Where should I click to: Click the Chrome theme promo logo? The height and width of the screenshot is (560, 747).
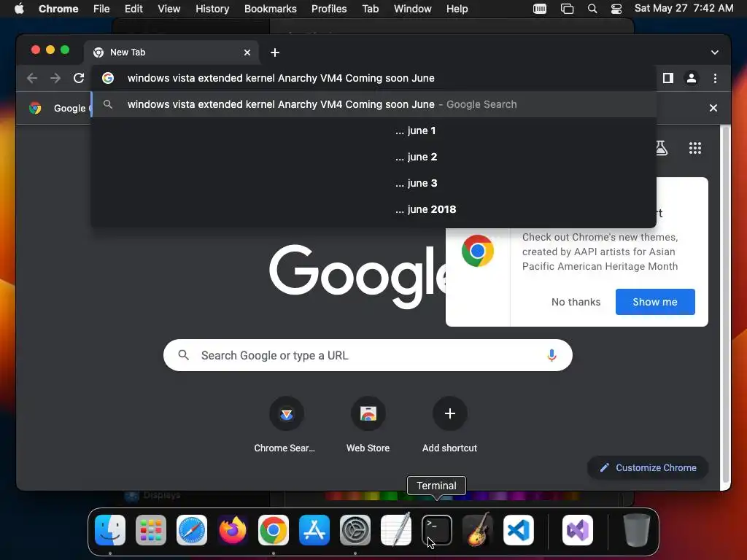coord(477,251)
